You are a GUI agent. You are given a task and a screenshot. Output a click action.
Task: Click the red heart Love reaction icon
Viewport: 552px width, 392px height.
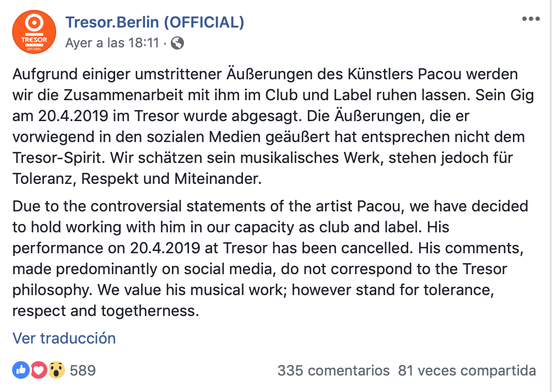38,371
